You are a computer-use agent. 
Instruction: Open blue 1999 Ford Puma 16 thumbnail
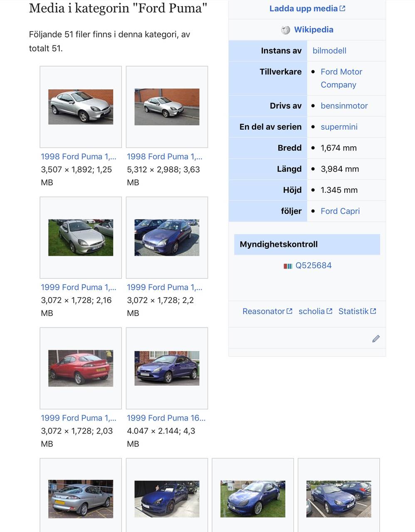167,368
